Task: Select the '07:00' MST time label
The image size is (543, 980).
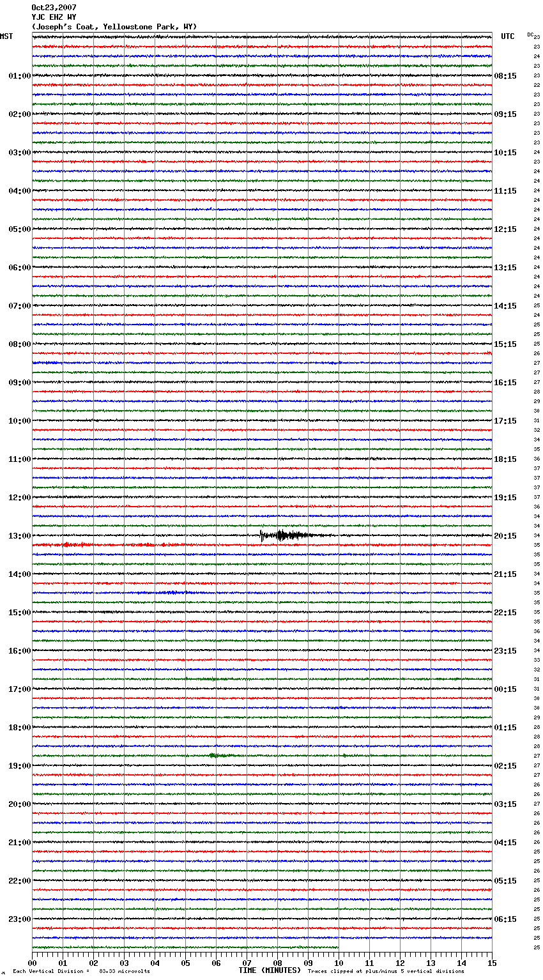Action: coord(19,306)
